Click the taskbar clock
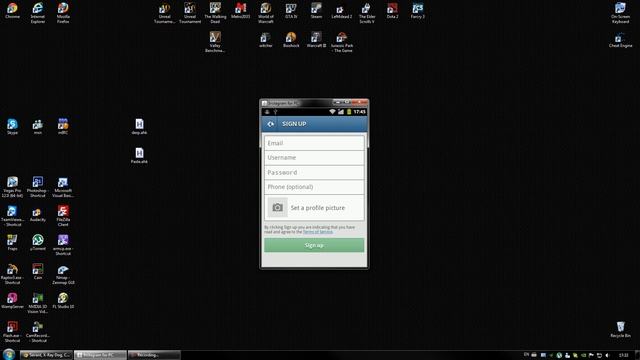The height and width of the screenshot is (360, 640). pyautogui.click(x=623, y=355)
